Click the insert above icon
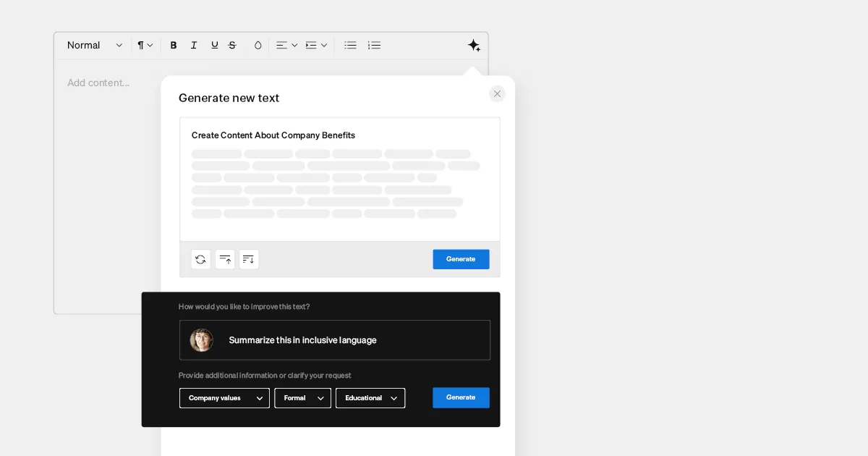Viewport: 868px width, 456px height. coord(225,259)
